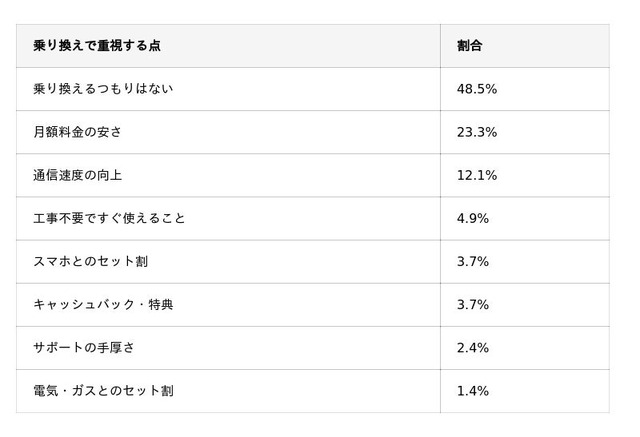Click the 割合 column header

pyautogui.click(x=469, y=46)
